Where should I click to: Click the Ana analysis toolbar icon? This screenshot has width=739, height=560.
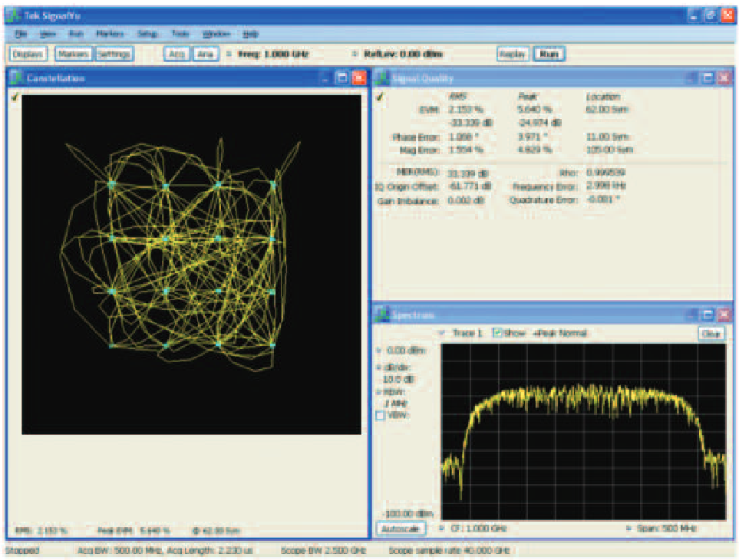[206, 54]
